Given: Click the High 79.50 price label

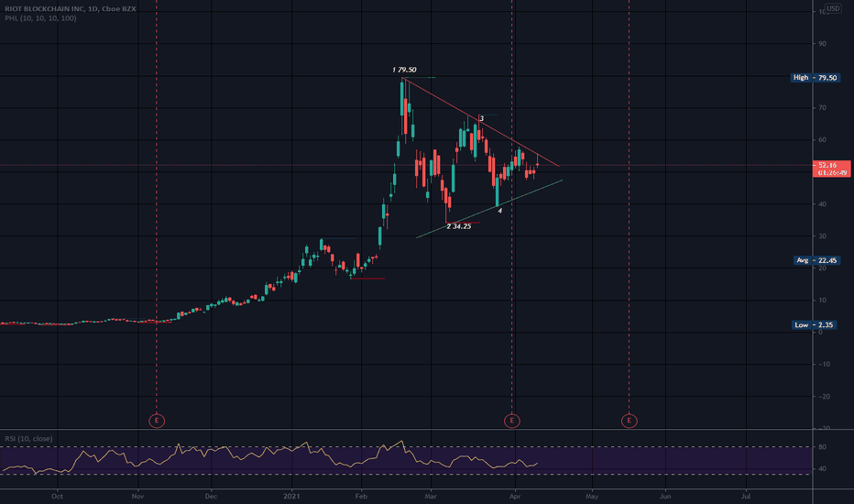Looking at the screenshot, I should 815,78.
